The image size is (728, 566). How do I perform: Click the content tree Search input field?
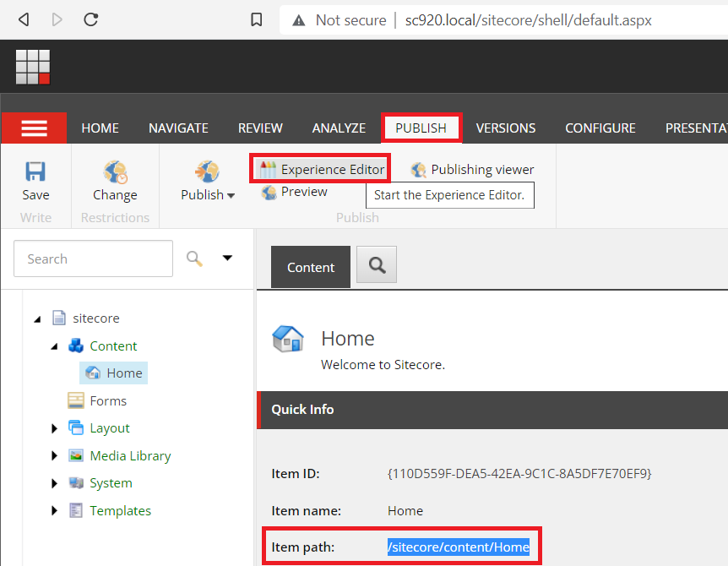[93, 259]
